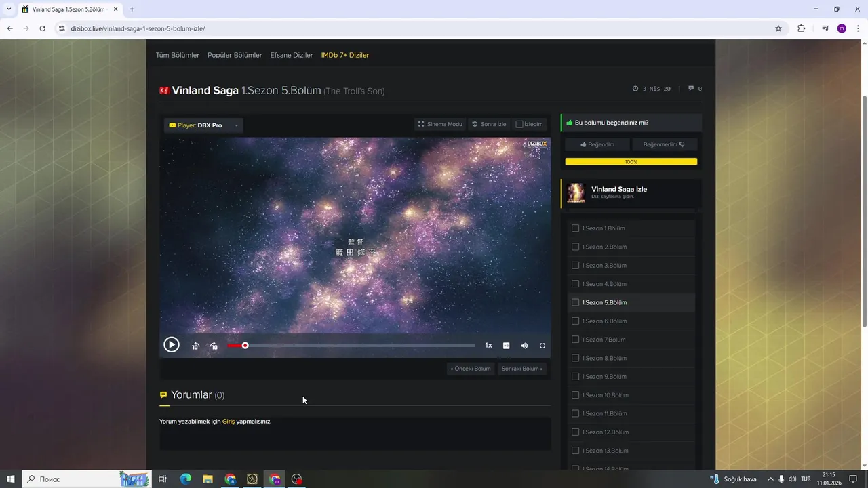868x488 pixels.
Task: Check the box for 1.Sezon 8.Bölüm
Action: click(576, 358)
